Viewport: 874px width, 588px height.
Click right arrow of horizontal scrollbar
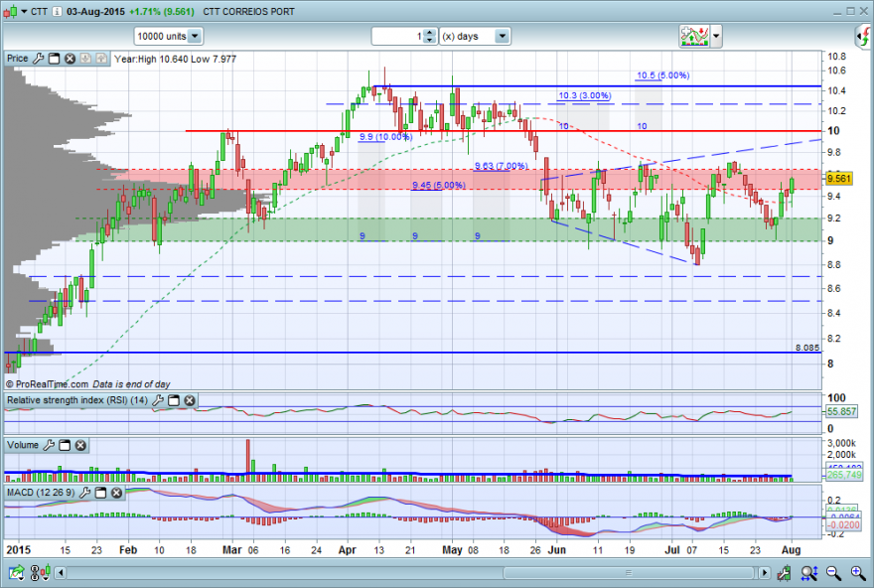pyautogui.click(x=764, y=572)
